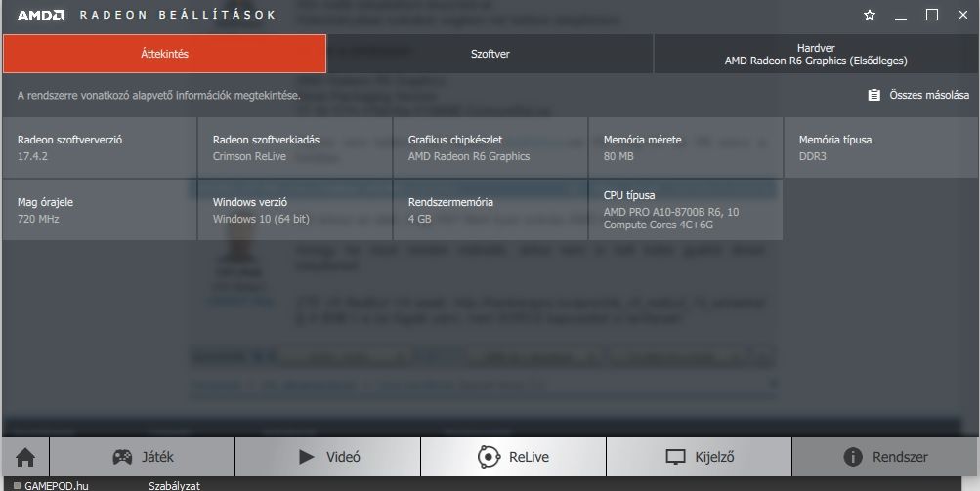Viewport: 980px width, 491px height.
Task: Click the system information description text
Action: click(x=158, y=96)
